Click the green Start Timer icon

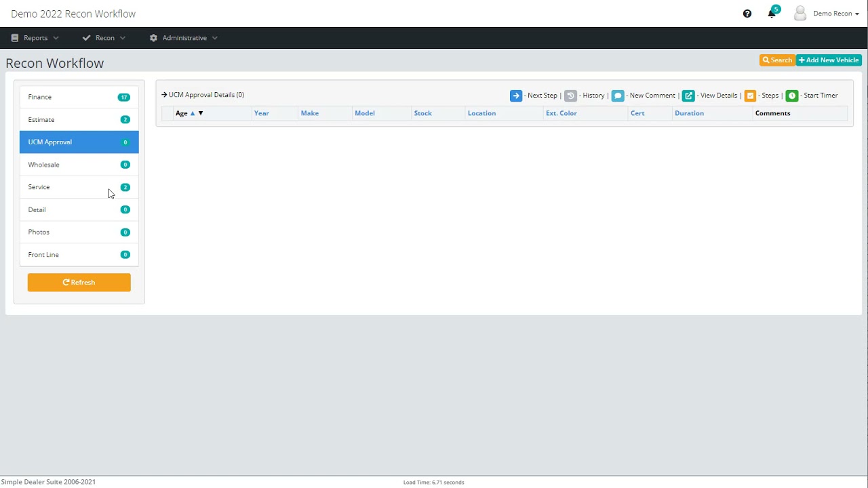coord(792,96)
